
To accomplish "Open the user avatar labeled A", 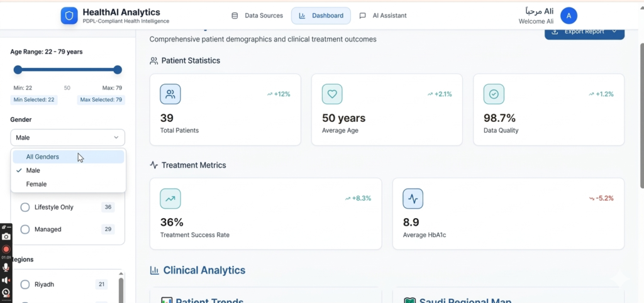I will click(x=569, y=16).
